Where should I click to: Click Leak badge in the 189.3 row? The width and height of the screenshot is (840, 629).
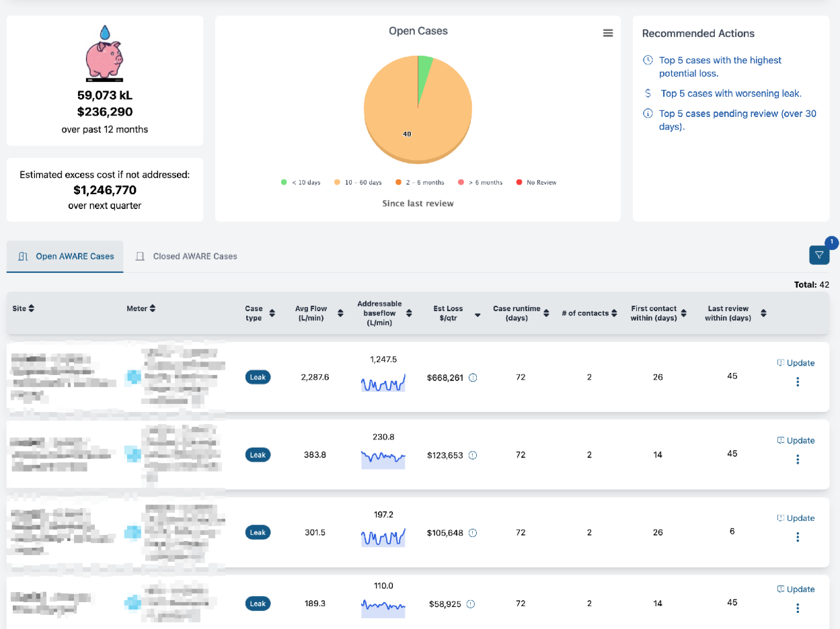(258, 603)
